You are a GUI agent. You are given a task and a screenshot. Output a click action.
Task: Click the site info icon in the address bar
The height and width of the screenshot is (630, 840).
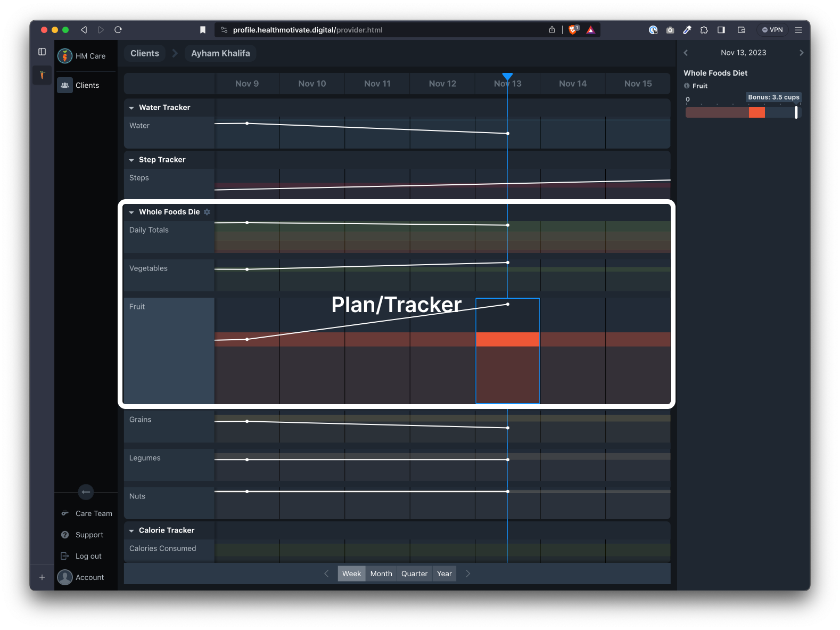(224, 30)
